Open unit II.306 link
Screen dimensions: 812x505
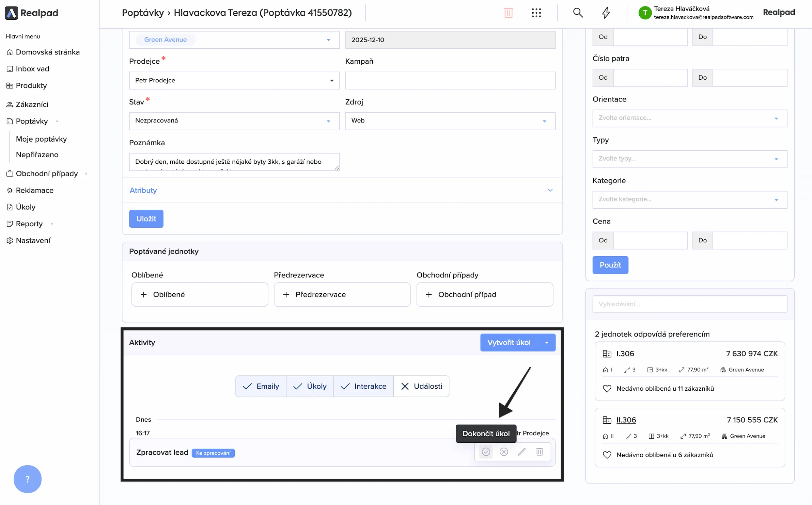click(626, 420)
